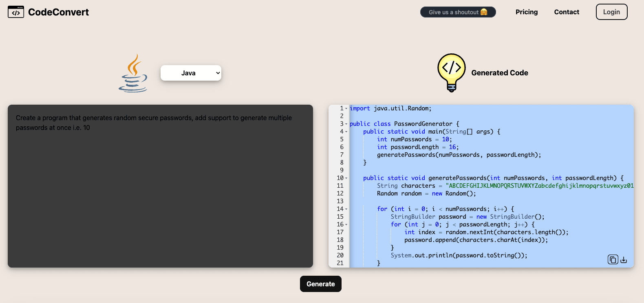Viewport: 644px width, 303px height.
Task: Click the CodeConvert brand name
Action: coord(58,12)
